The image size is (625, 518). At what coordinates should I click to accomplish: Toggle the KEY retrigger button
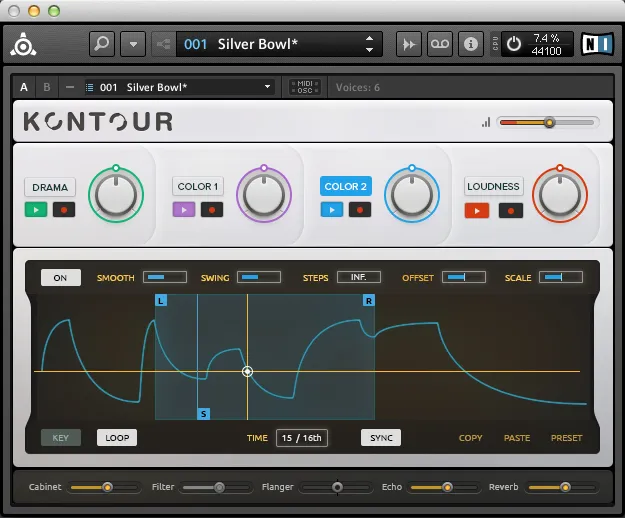tap(61, 438)
